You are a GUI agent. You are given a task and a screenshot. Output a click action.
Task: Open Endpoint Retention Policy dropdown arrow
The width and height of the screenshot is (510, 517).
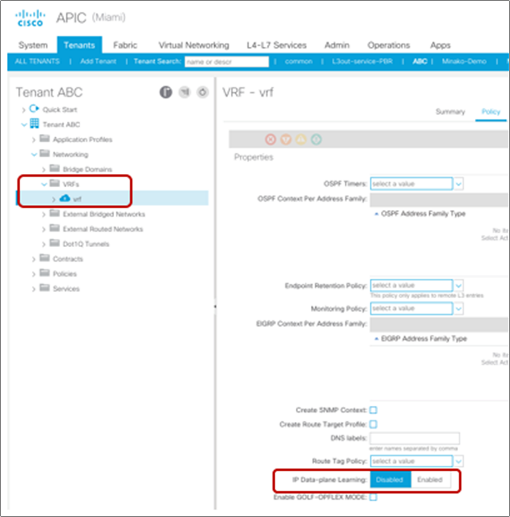click(459, 286)
